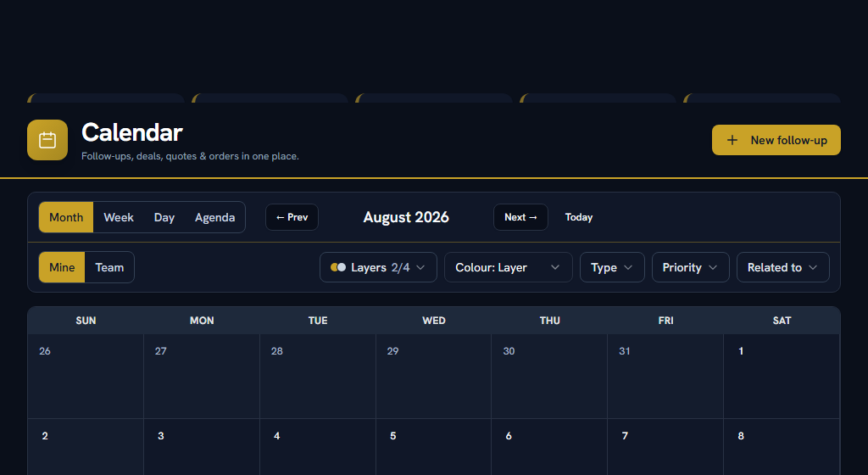This screenshot has width=868, height=475.
Task: Switch to Agenda view
Action: 214,218
